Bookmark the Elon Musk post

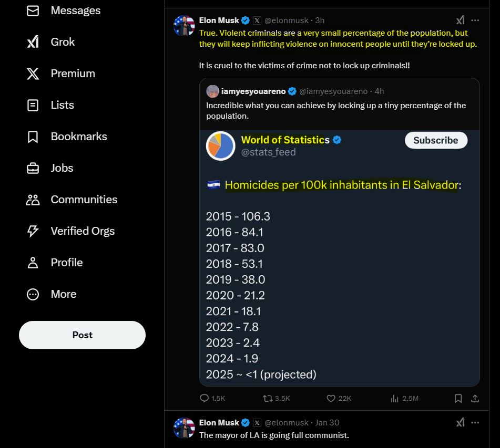tap(458, 399)
